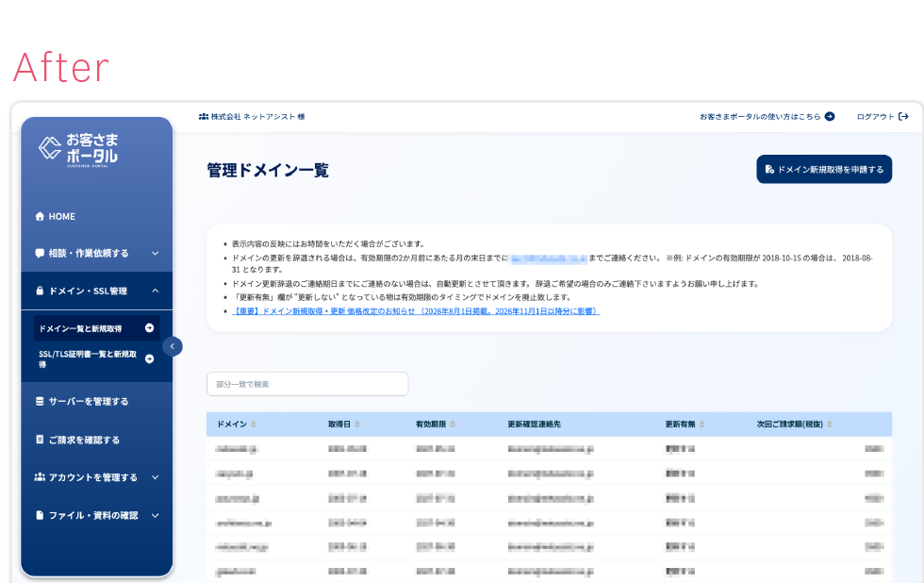The width and height of the screenshot is (924, 583).
Task: Click the arrow icon next to SSL/TLS証明書一覧と新規取得
Action: coord(150,359)
